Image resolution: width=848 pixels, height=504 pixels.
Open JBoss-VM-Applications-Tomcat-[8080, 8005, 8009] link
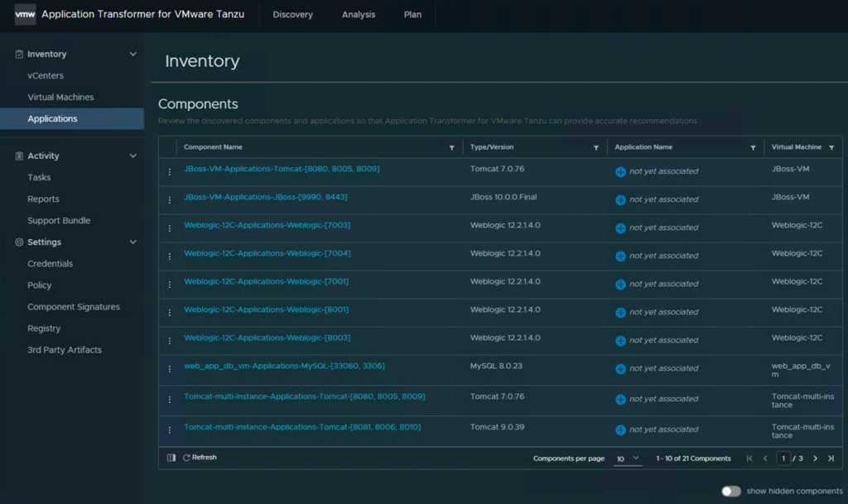click(282, 169)
